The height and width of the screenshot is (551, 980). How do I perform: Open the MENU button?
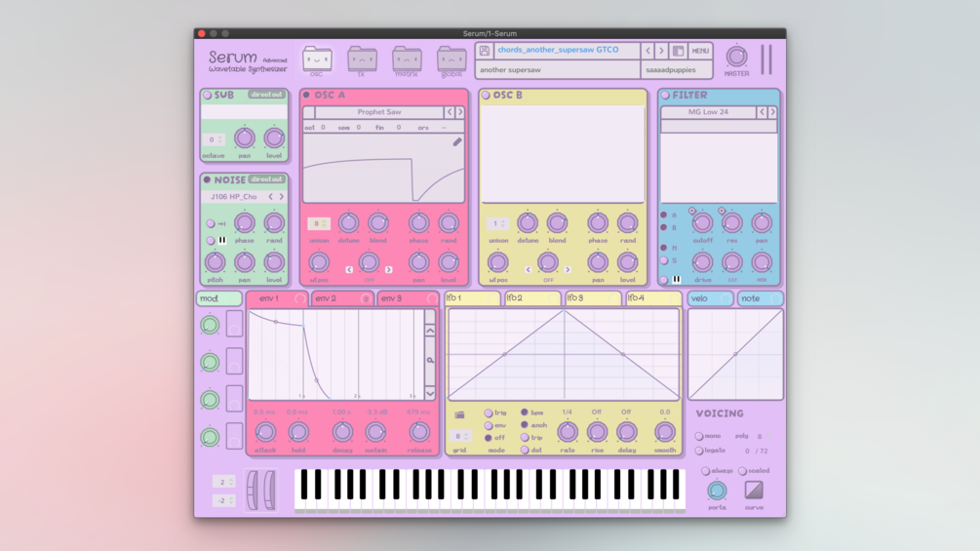(700, 51)
